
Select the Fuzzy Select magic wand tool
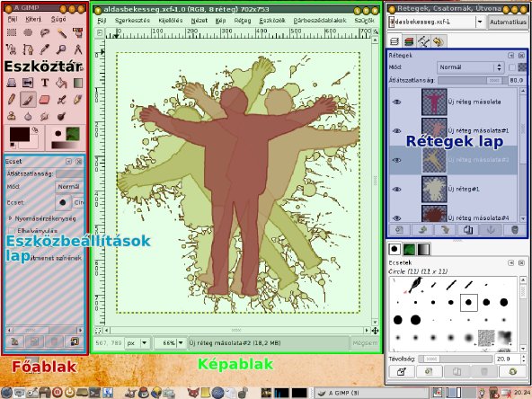[61, 32]
